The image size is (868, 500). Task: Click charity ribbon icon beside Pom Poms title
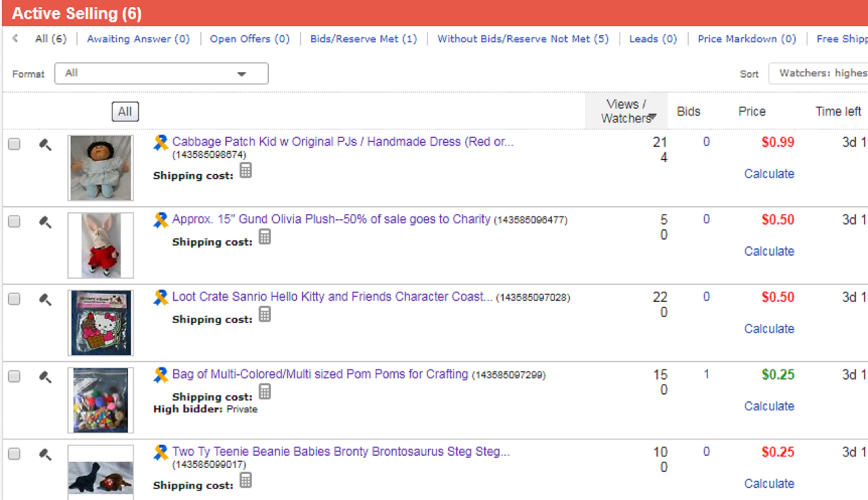coord(160,375)
